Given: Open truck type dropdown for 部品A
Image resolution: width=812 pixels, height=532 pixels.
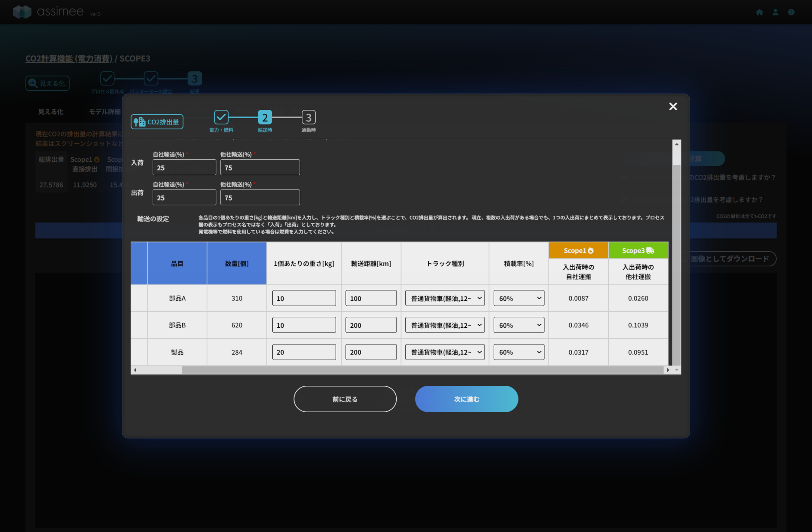Looking at the screenshot, I should (x=445, y=298).
